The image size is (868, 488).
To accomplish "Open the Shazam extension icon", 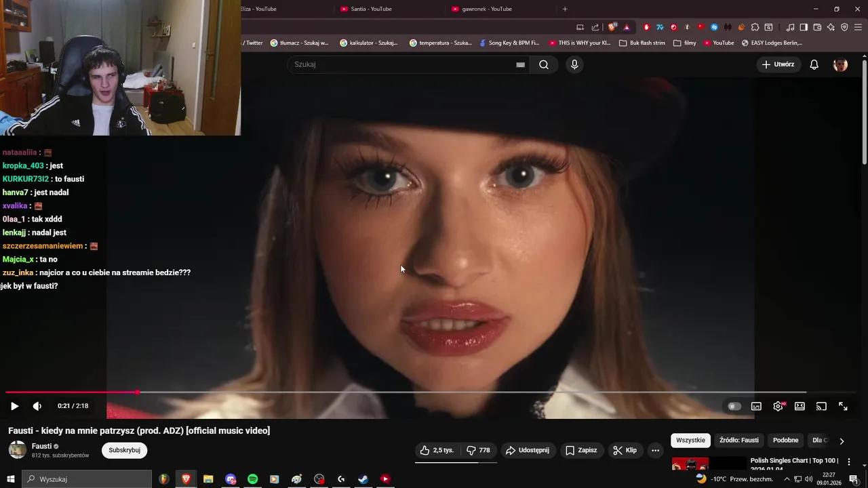I will click(714, 27).
